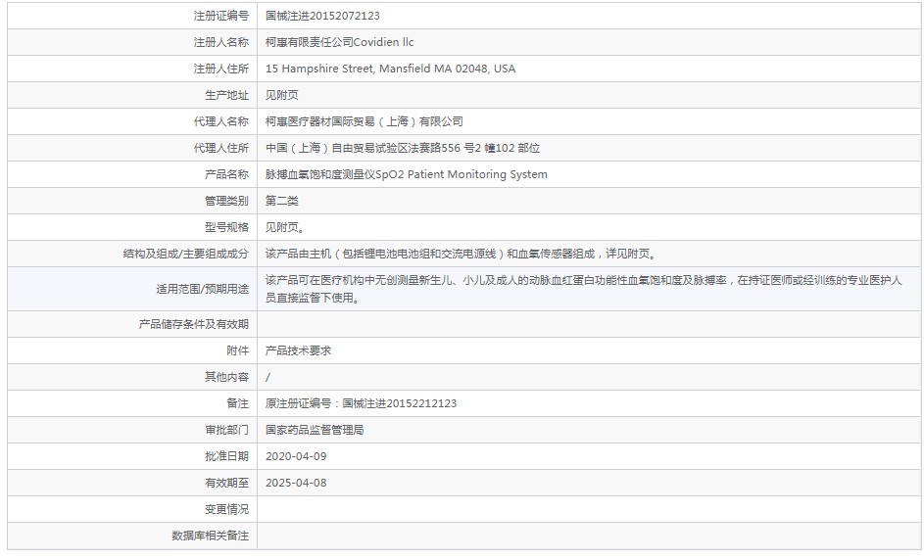Click the 其他内容 label
Viewport: 924px width, 560px height.
pos(227,377)
